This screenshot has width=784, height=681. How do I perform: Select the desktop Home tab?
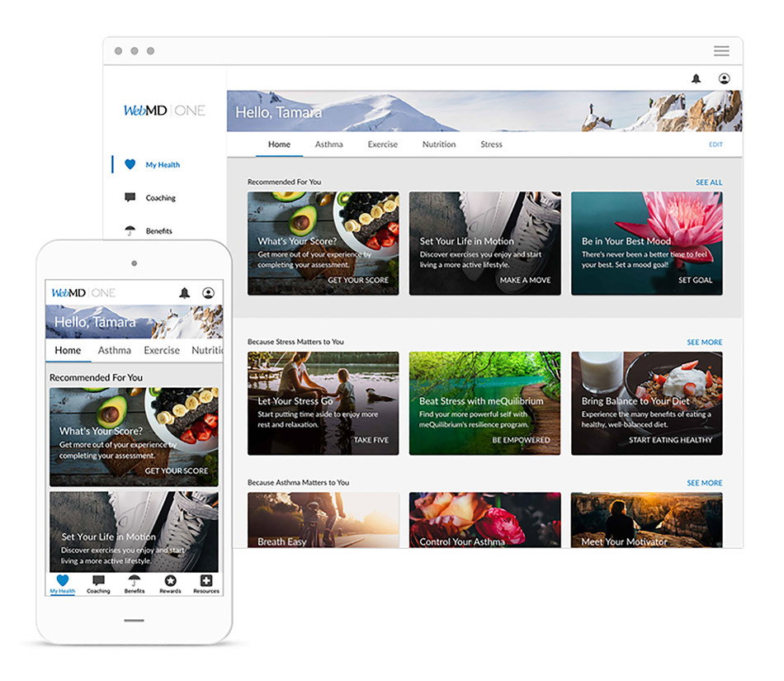[279, 144]
